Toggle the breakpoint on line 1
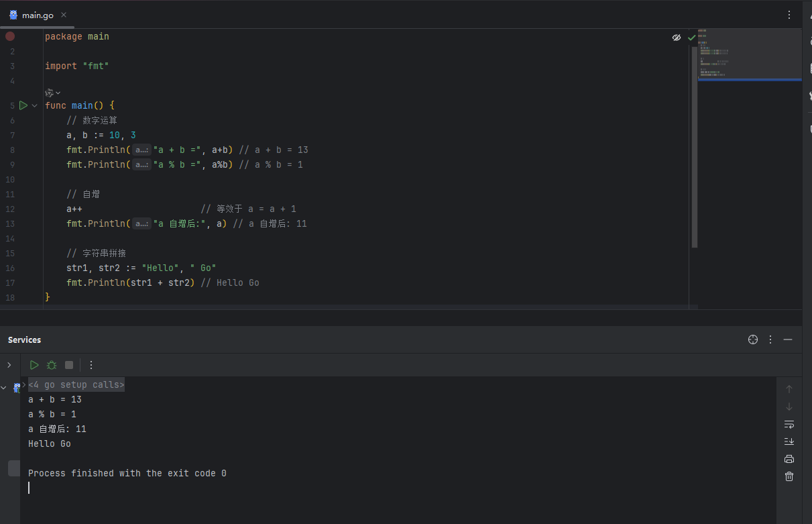 (10, 37)
